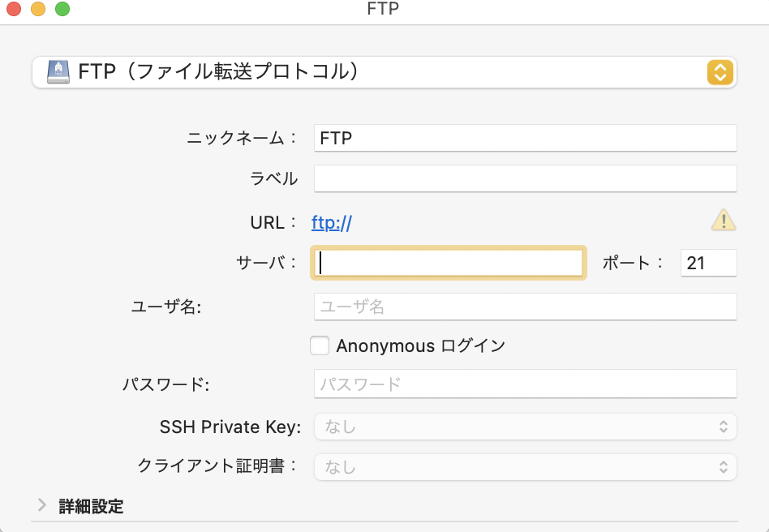
Task: Enable the Anonymous ログイン checkbox
Action: coord(320,345)
